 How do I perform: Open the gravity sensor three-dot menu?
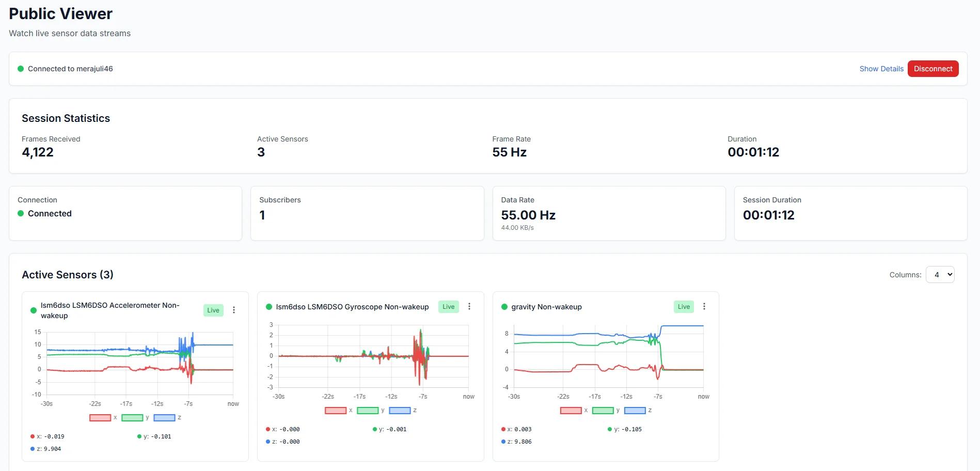coord(704,306)
